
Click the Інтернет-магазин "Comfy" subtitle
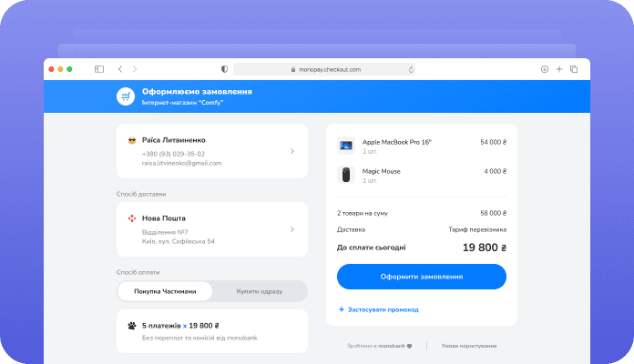[x=182, y=103]
